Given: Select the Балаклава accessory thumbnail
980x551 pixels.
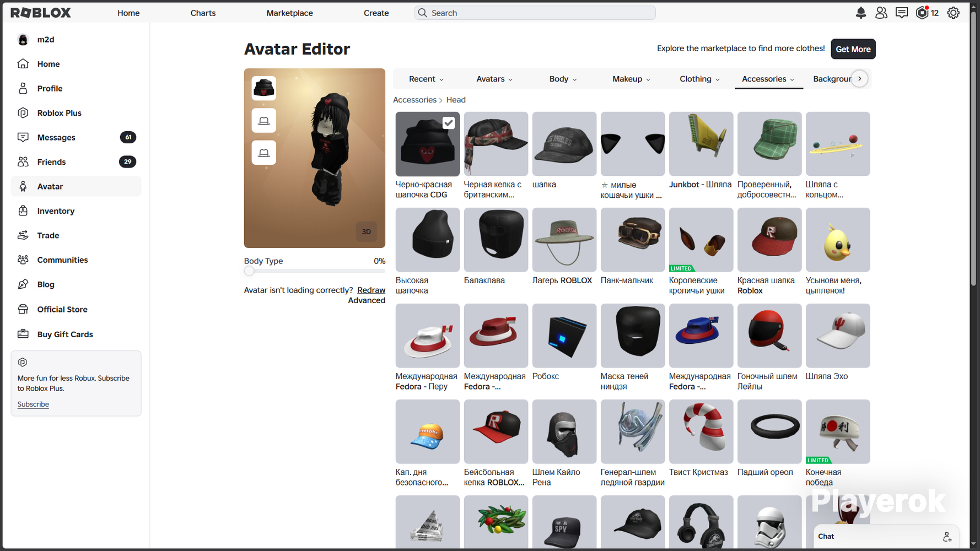Looking at the screenshot, I should tap(496, 240).
